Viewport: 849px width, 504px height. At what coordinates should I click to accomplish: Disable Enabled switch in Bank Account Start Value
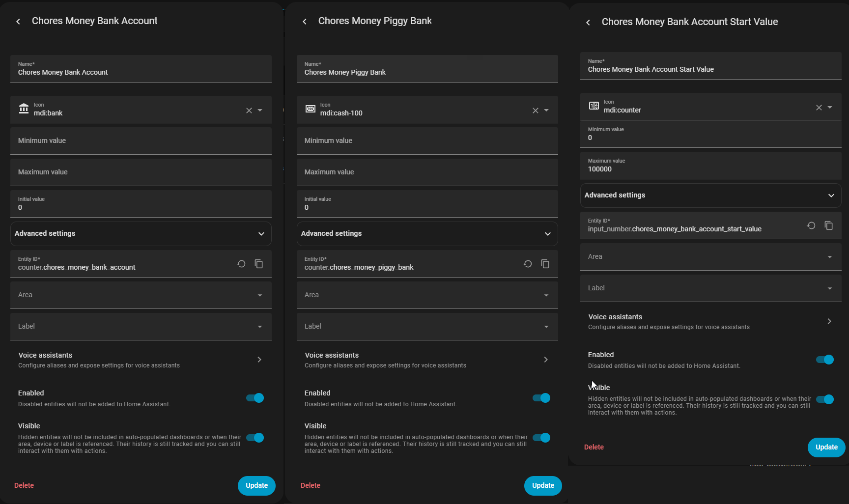[x=825, y=360]
